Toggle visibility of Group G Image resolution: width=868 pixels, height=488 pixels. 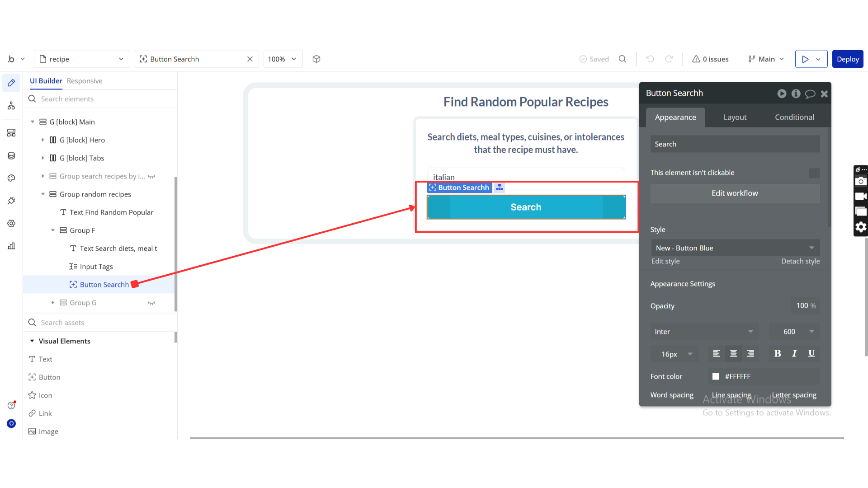pyautogui.click(x=151, y=303)
